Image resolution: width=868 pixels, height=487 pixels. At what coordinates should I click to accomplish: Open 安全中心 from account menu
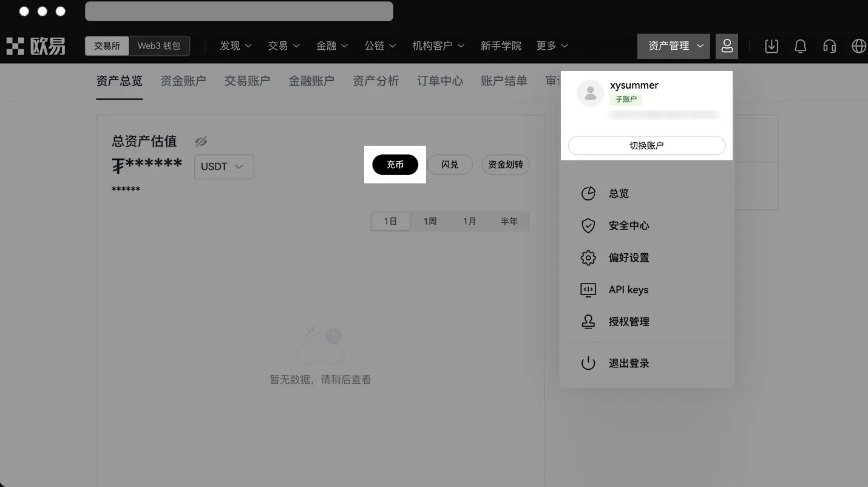(628, 226)
